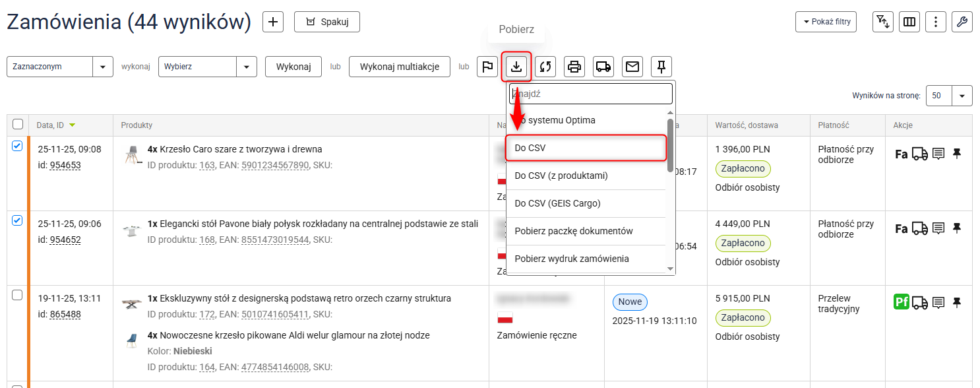Click the flag icon in the toolbar

coord(487,67)
